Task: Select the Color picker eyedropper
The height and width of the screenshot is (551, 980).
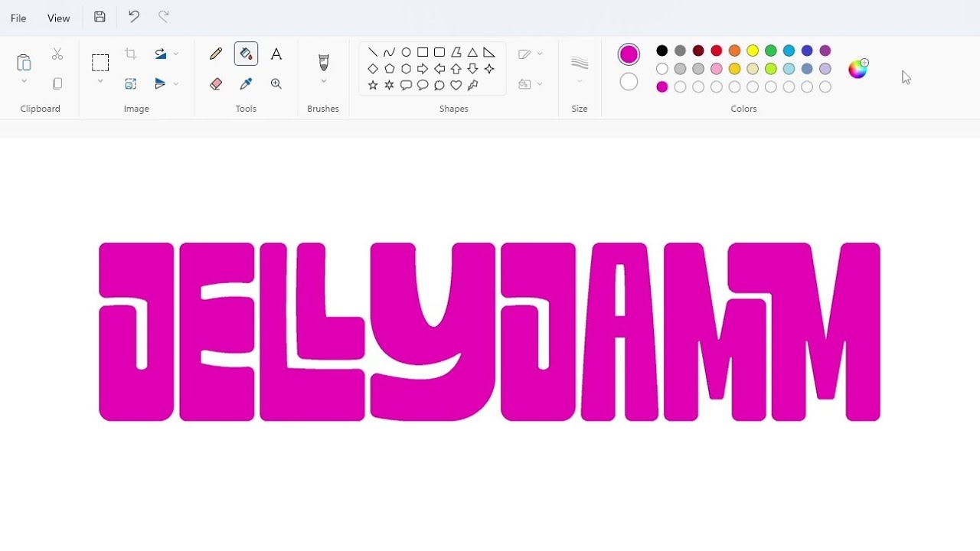Action: [246, 83]
